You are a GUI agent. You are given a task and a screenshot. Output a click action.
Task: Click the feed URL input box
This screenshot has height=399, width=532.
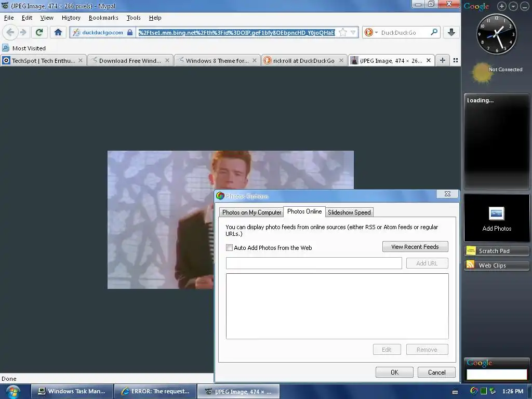[x=314, y=263]
